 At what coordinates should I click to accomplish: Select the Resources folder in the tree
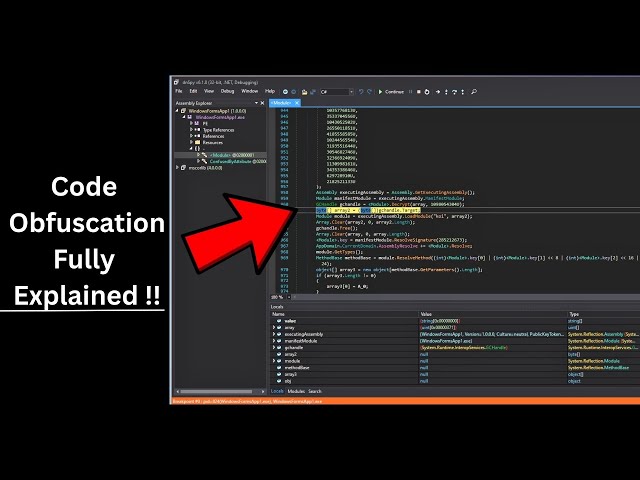[212, 142]
